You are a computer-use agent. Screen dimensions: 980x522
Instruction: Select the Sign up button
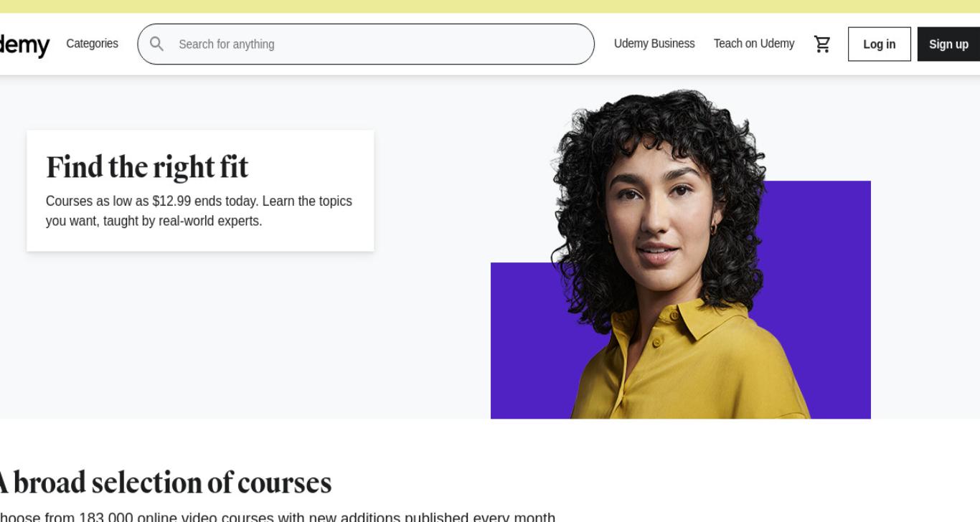[x=948, y=44]
